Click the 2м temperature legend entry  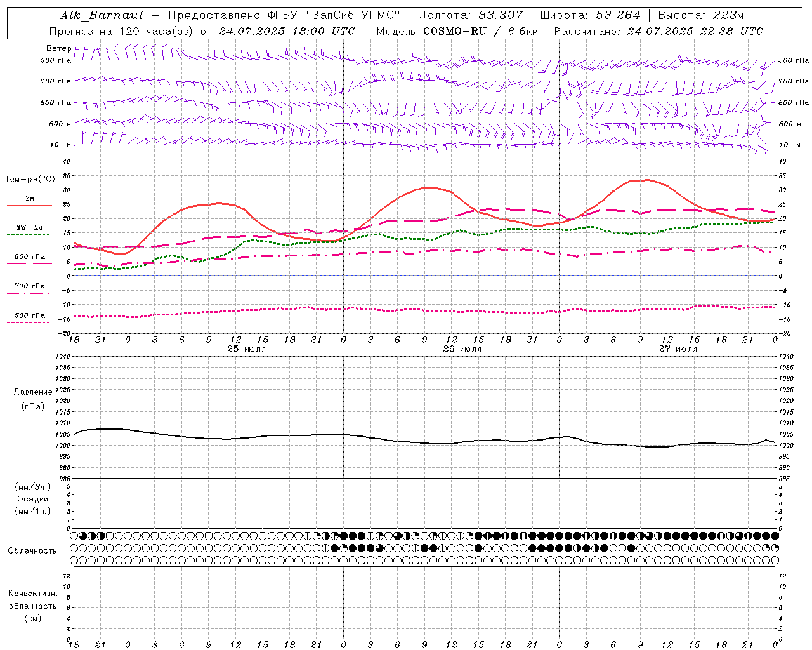click(x=30, y=198)
